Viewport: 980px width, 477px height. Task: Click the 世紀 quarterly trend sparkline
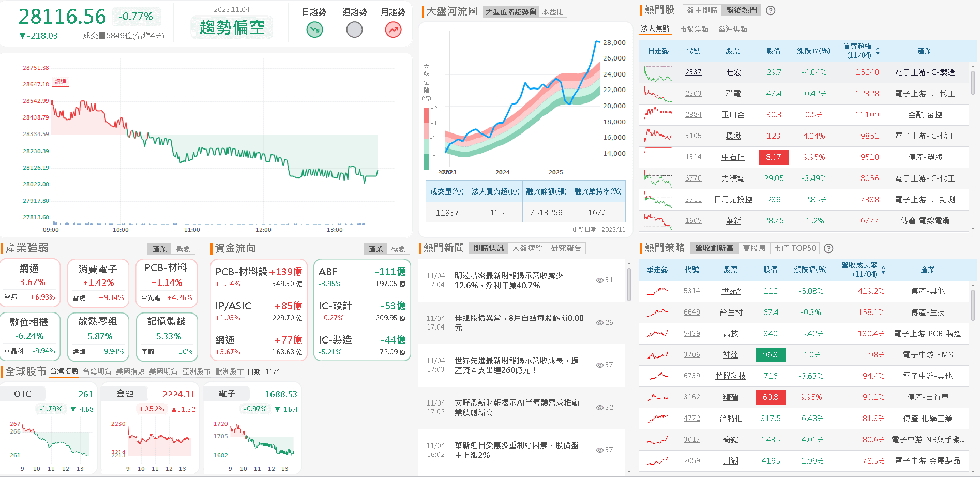[x=657, y=291]
